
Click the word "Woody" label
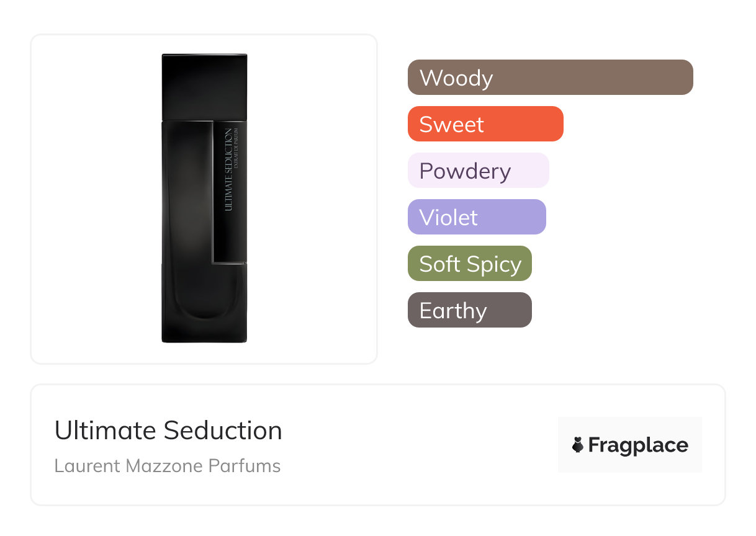(x=456, y=78)
